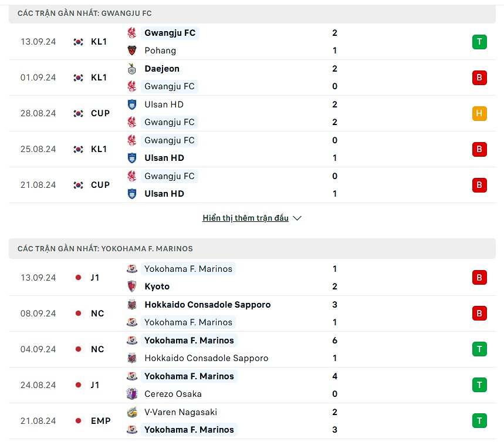Image resolution: width=504 pixels, height=445 pixels.
Task: Click Korean flag icon beside 28.08.24 CUP
Action: pyautogui.click(x=78, y=113)
